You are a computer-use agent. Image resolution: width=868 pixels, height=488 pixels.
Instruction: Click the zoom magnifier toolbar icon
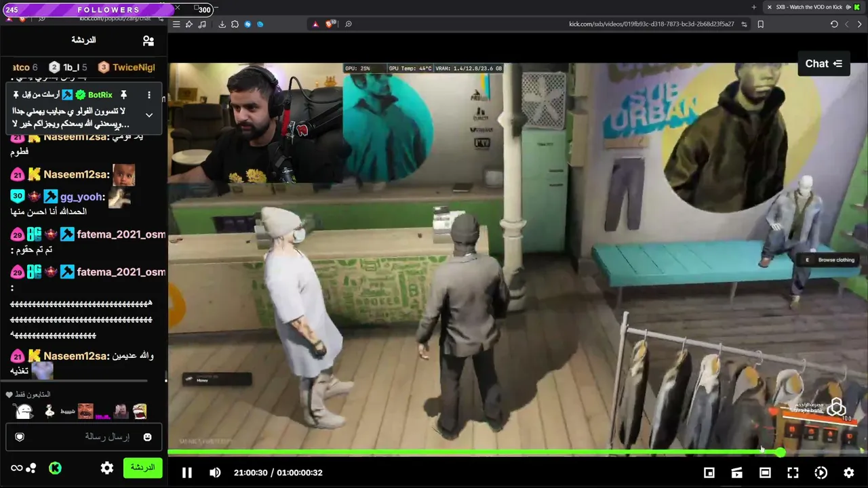pyautogui.click(x=349, y=24)
